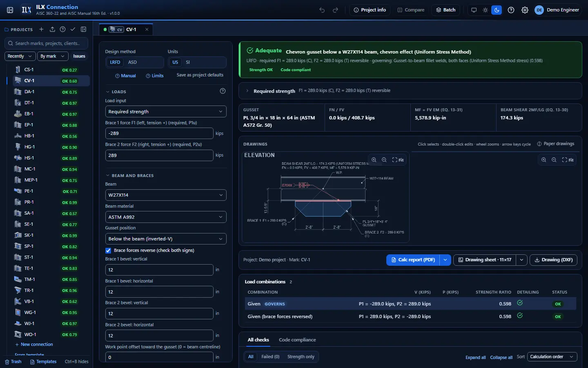This screenshot has height=368, width=588.
Task: Uncheck Brace forces reverse checkbox
Action: [x=108, y=250]
